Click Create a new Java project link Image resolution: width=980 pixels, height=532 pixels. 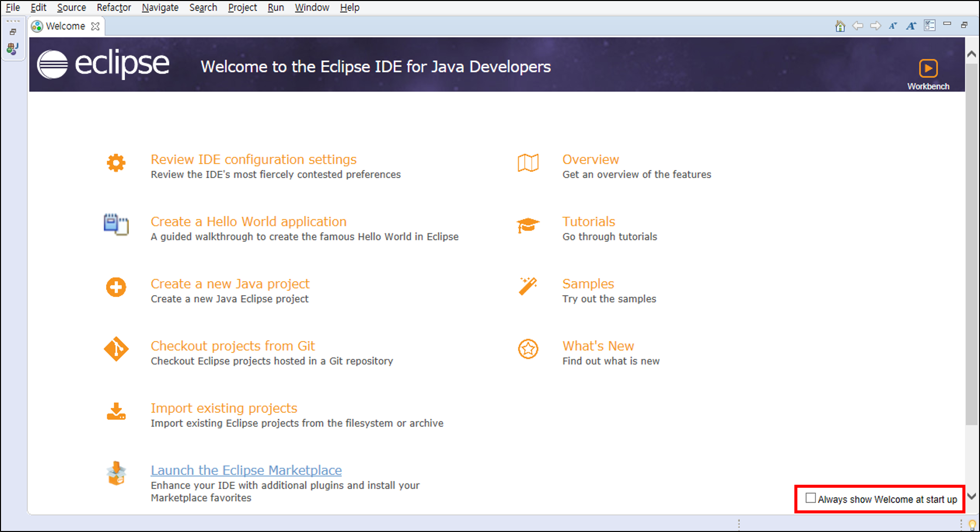pyautogui.click(x=230, y=284)
